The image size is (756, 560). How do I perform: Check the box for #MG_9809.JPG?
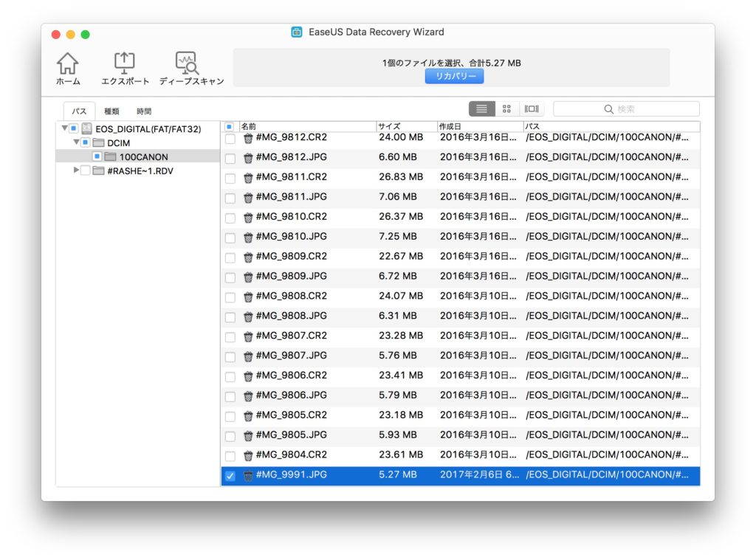click(230, 277)
